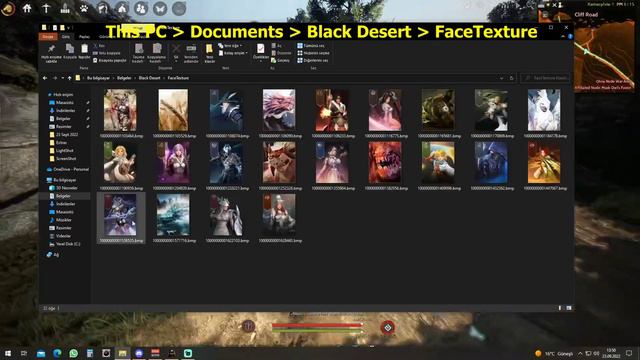This screenshot has width=640, height=360.
Task: Click Diğerlerini seç (invert selection)
Action: 313,60
